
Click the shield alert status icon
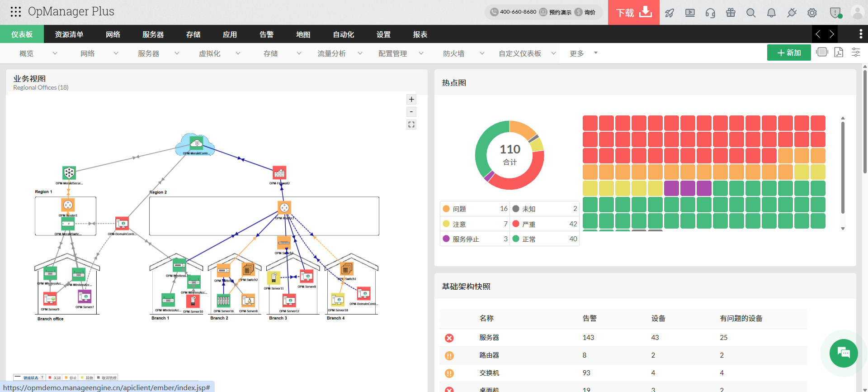[x=835, y=13]
